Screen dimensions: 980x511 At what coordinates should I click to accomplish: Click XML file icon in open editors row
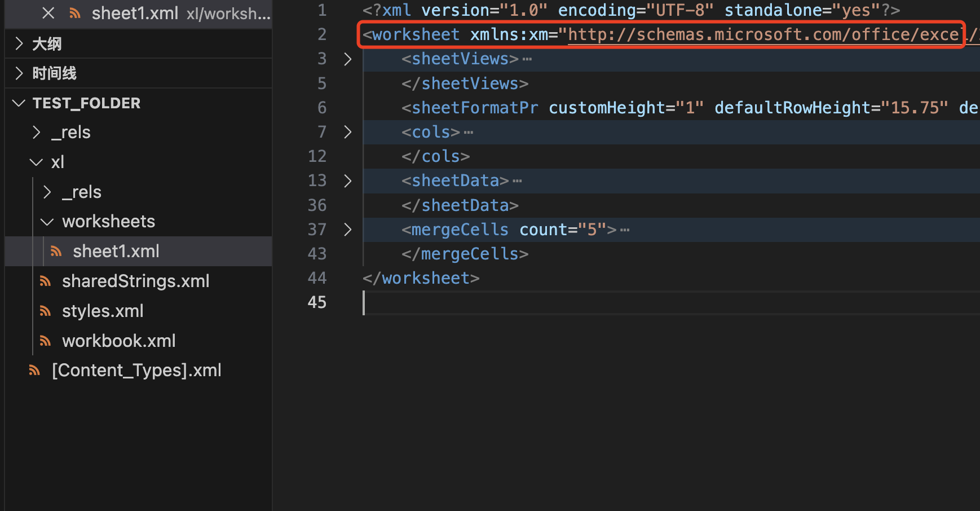pyautogui.click(x=75, y=13)
